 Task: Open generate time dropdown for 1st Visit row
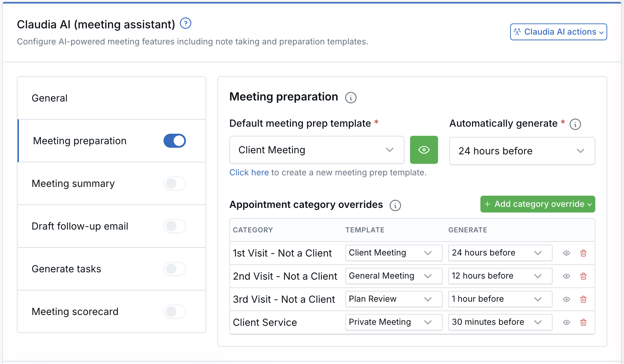(x=500, y=253)
